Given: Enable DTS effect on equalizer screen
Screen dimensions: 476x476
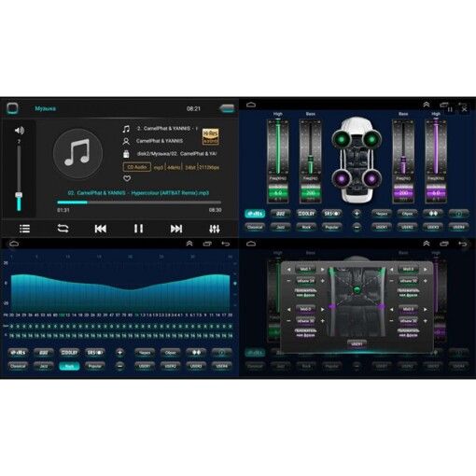Looking at the screenshot, I should pyautogui.click(x=18, y=353).
